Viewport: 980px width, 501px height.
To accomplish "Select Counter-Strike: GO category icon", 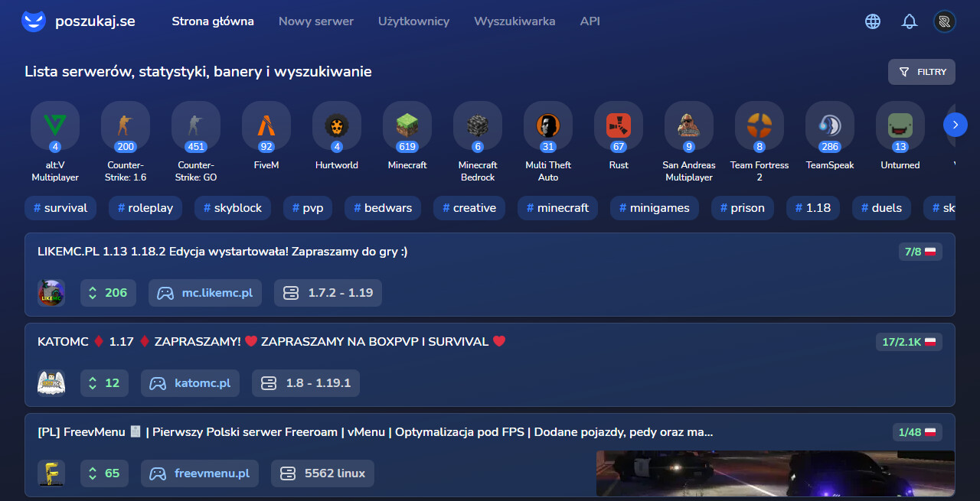I will click(x=196, y=125).
